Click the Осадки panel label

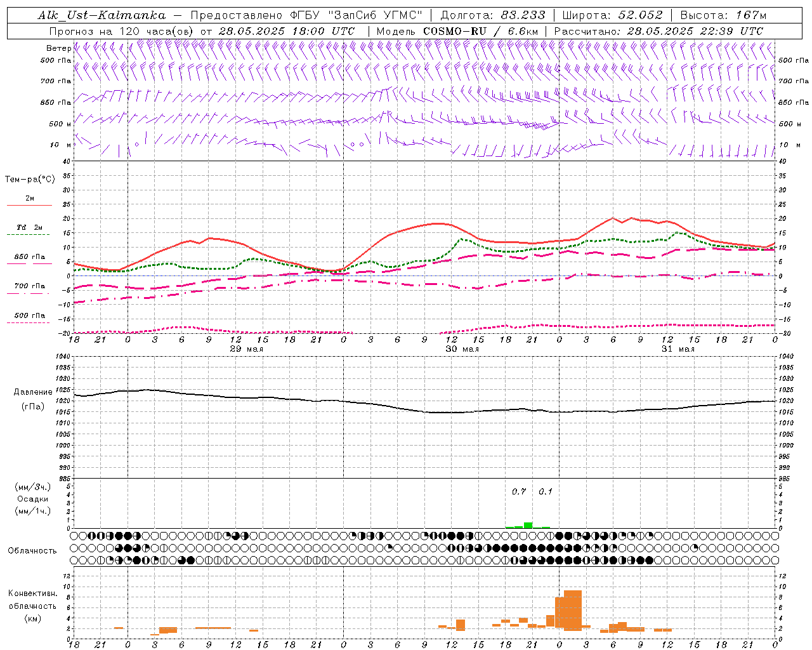point(33,499)
